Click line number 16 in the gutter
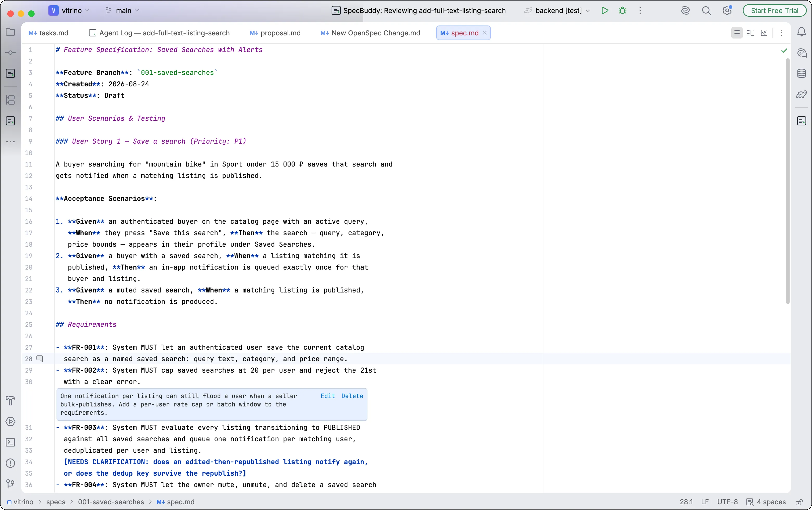The image size is (812, 510). pos(29,221)
